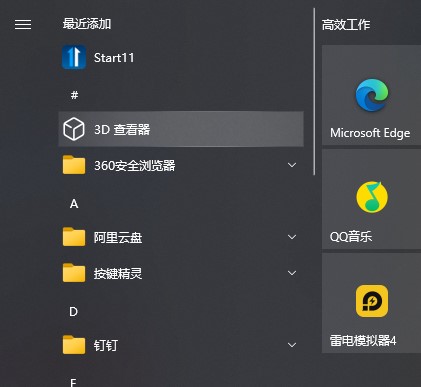The height and width of the screenshot is (387, 421).
Task: Expand the 阿里云盘 chevron
Action: tap(292, 237)
